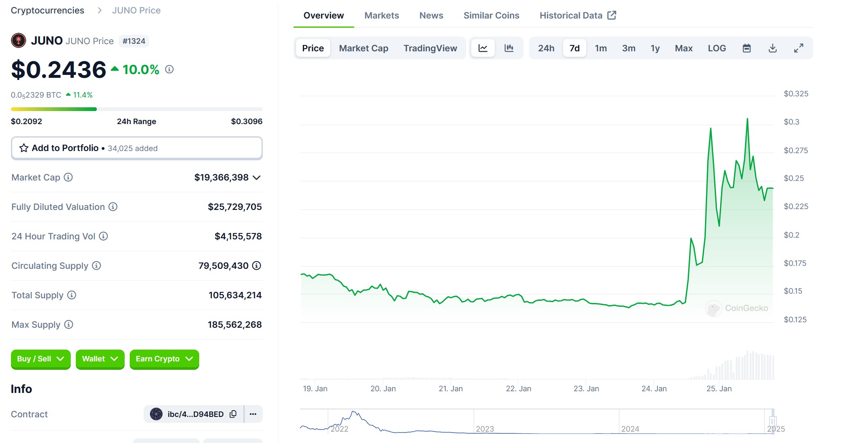Select the 3m time range
868x443 pixels.
coord(629,48)
